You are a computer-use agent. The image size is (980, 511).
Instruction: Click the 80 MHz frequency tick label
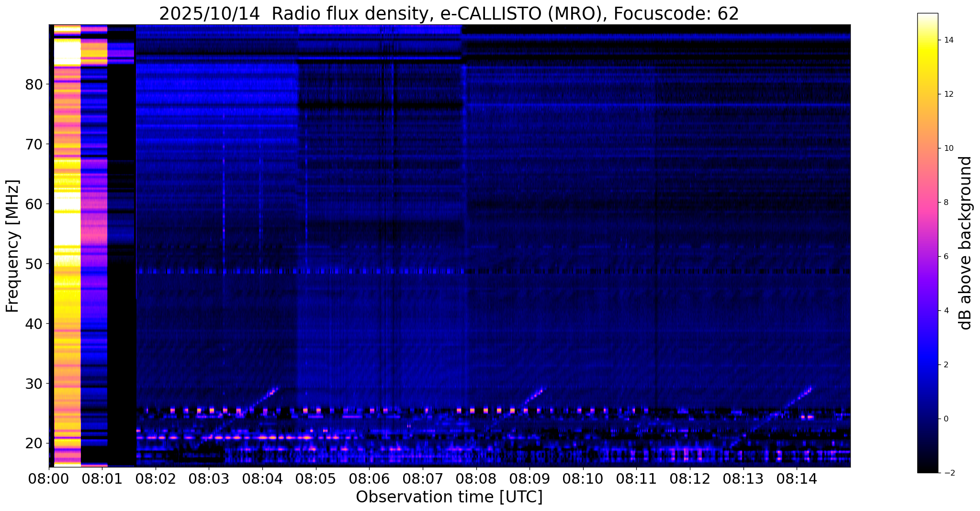[34, 84]
